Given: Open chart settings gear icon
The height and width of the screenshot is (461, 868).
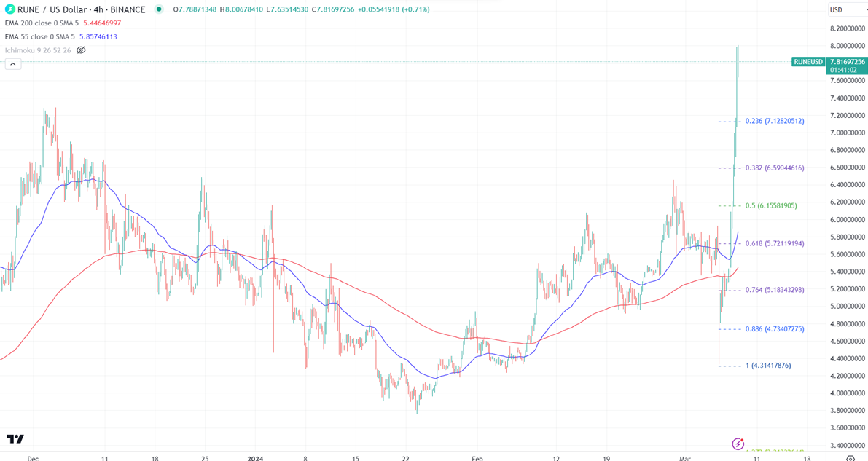Looking at the screenshot, I should (x=851, y=459).
